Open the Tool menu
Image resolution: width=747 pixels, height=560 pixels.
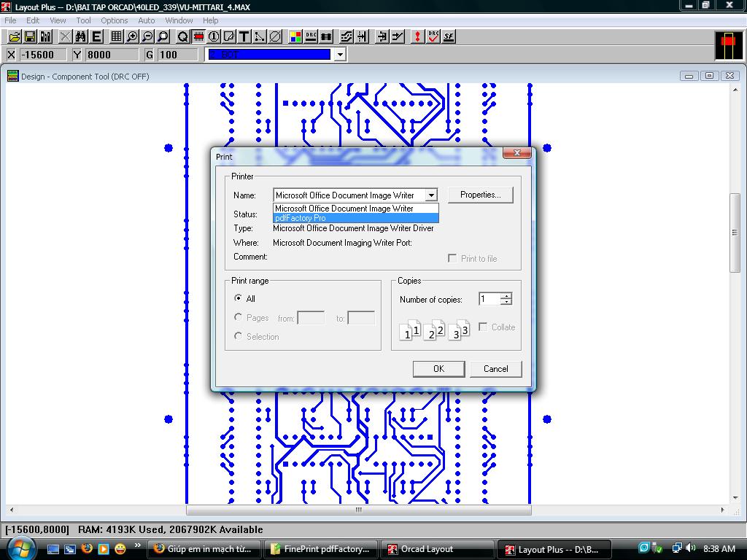click(83, 20)
